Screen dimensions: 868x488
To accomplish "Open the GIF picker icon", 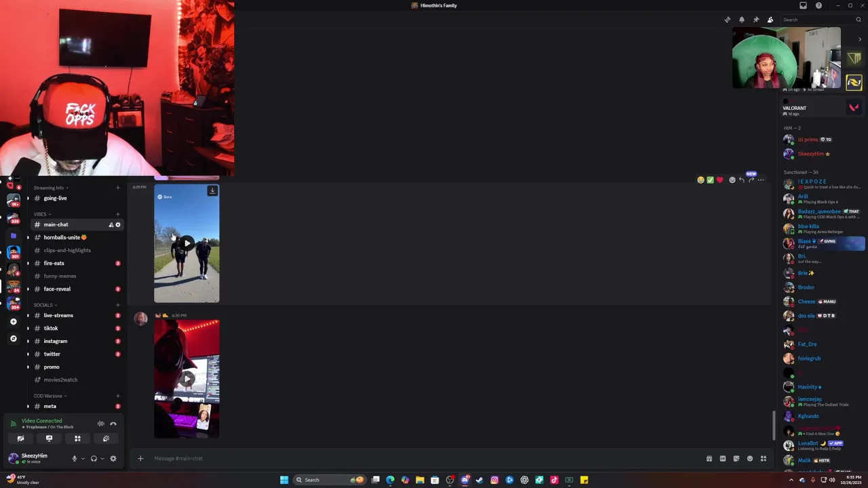I will pyautogui.click(x=723, y=458).
